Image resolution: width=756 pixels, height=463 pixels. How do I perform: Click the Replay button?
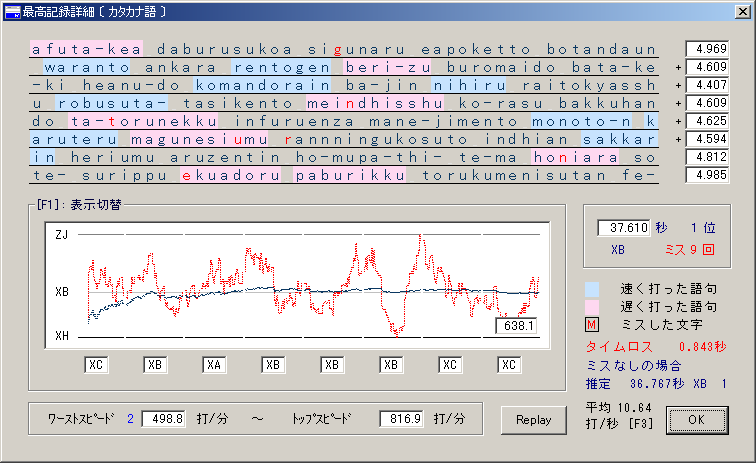click(533, 420)
